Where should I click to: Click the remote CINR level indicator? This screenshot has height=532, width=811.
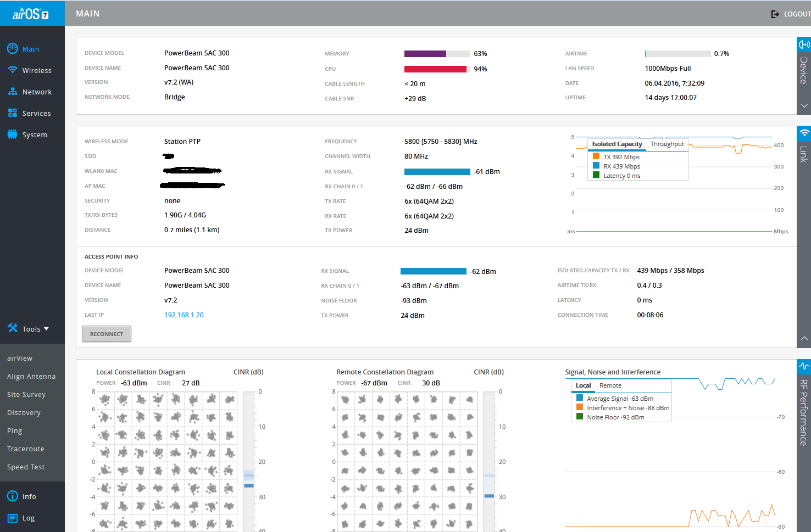point(489,496)
